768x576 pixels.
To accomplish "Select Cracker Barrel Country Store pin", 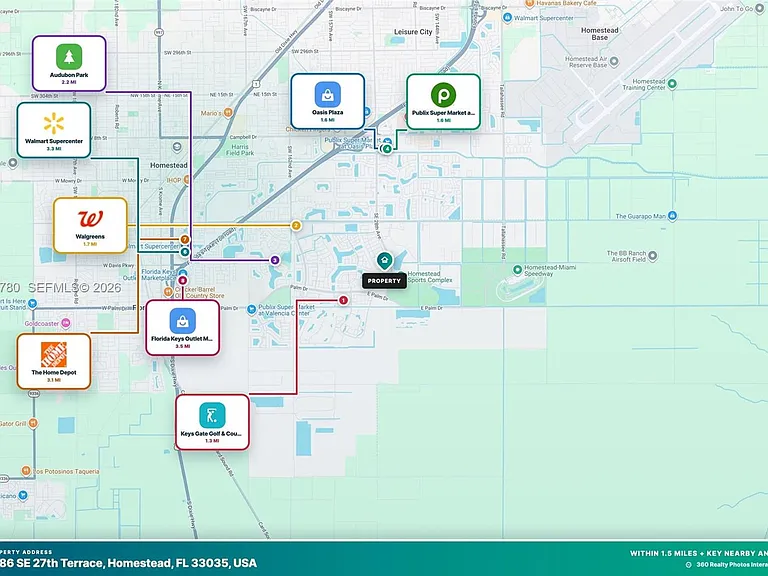I will coord(168,292).
